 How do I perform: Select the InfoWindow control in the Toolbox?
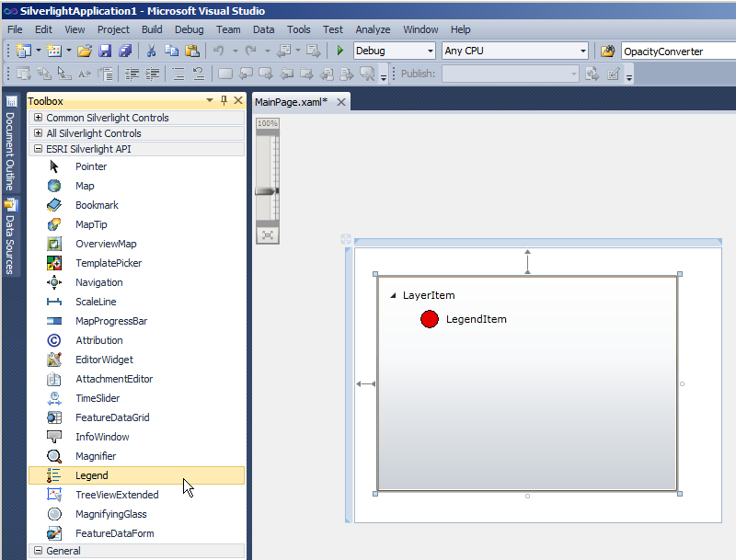click(x=101, y=436)
